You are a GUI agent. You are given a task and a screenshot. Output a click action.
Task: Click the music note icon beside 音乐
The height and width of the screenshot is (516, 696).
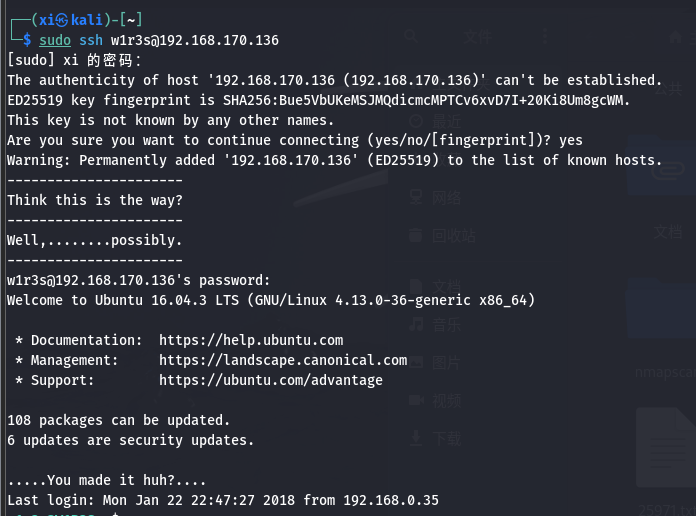click(x=416, y=324)
